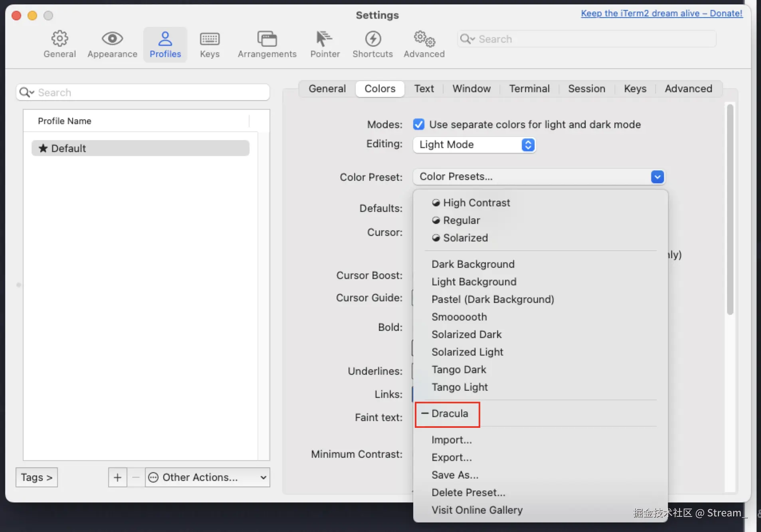Select the Light Background preset

pos(541,282)
